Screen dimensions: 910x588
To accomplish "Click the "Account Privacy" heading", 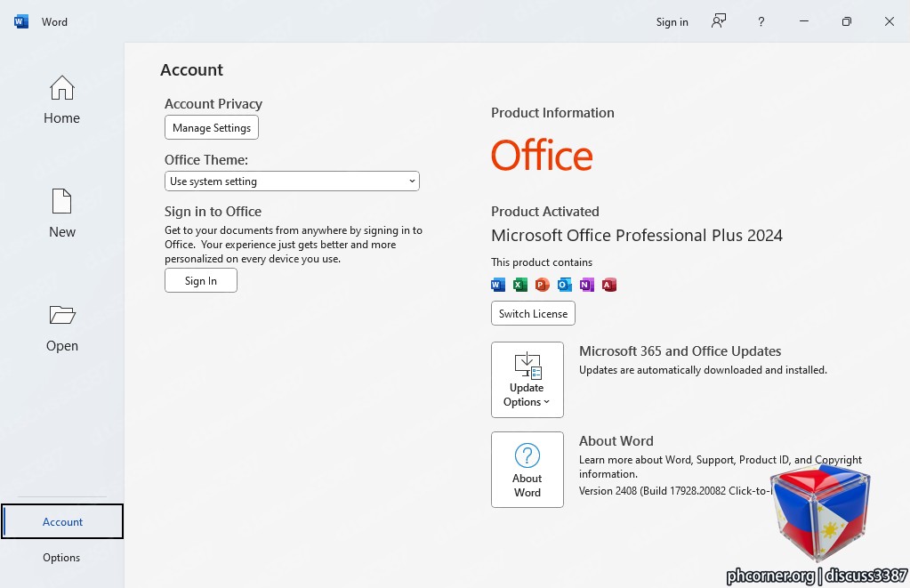I will (x=213, y=104).
